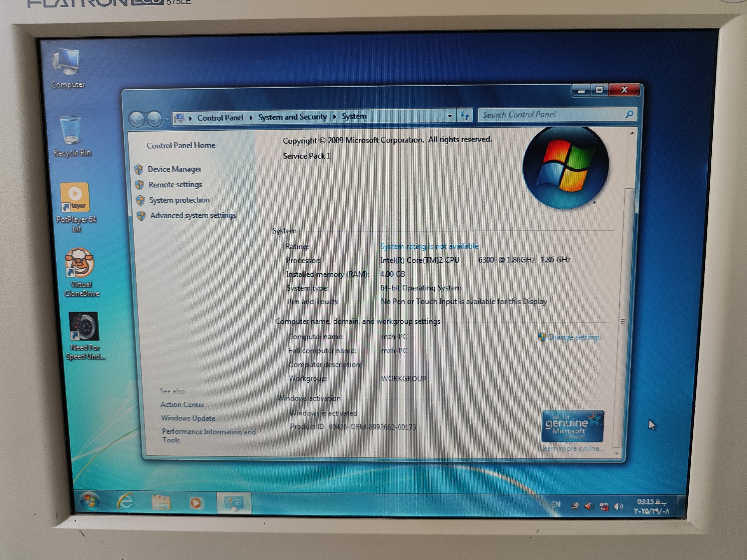Select the PotPlayer 64 bit shortcut
Viewport: 747px width, 560px height.
pos(76,207)
